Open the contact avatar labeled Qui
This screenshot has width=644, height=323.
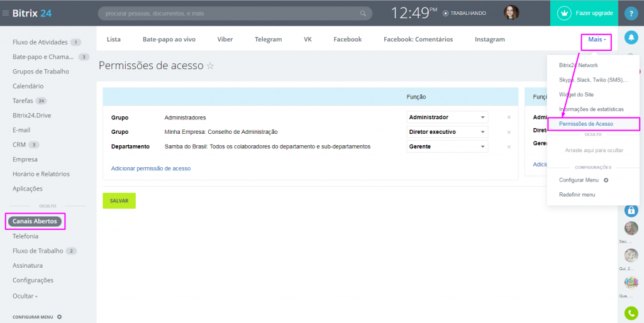click(631, 255)
